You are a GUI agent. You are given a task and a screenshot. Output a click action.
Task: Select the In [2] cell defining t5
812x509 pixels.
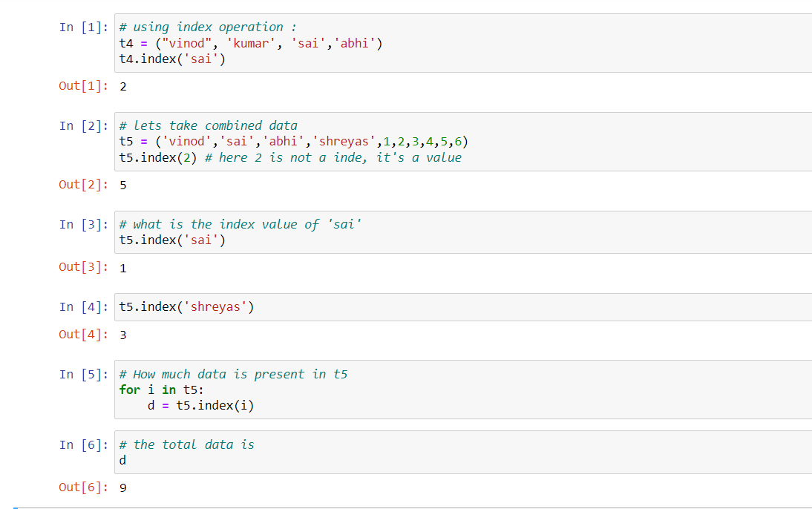pos(463,142)
